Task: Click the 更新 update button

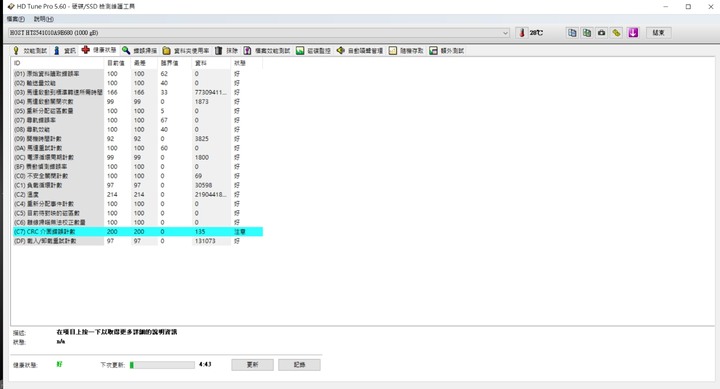Action: tap(253, 365)
